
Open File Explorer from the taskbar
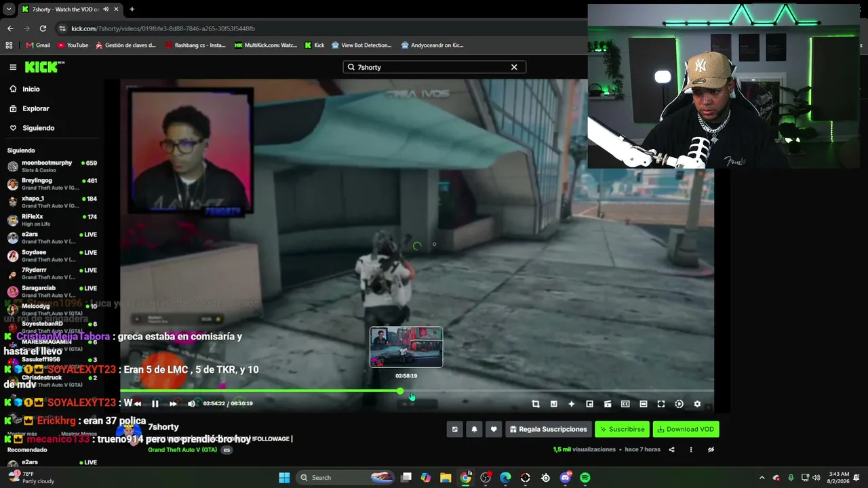point(446,478)
